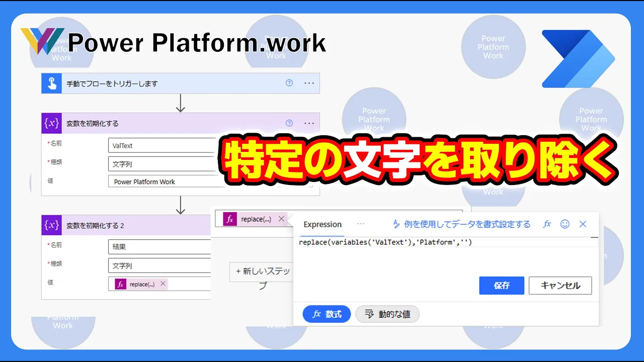Open the first 文字列 type dropdown
The image size is (644, 362).
162,164
